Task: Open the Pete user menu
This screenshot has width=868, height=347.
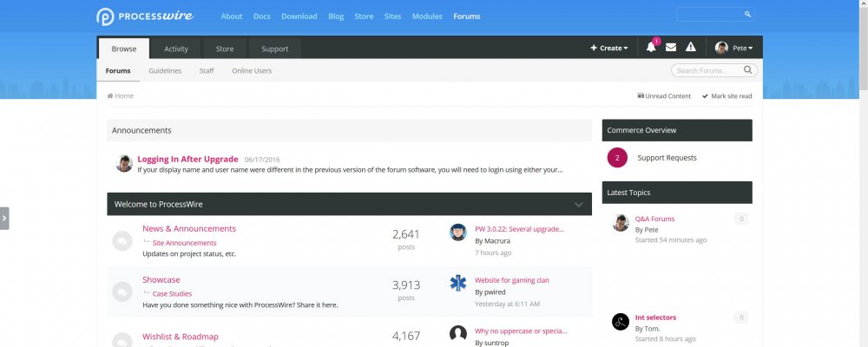Action: click(734, 49)
